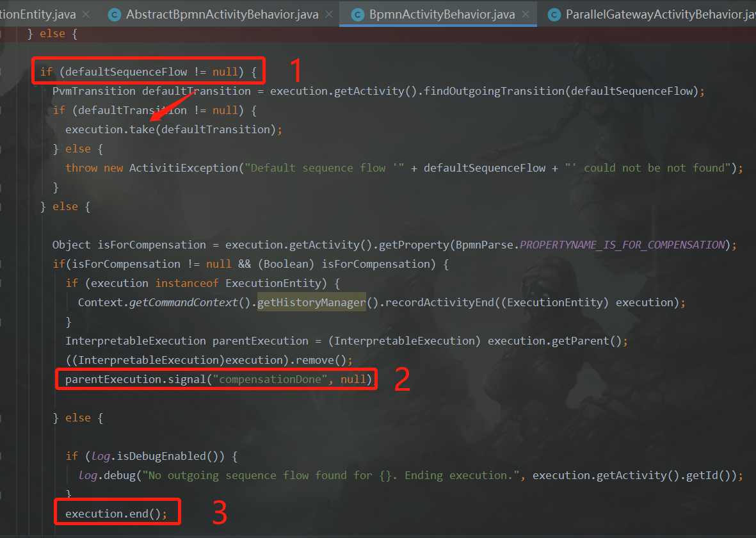Click the throw keyword

[x=81, y=168]
